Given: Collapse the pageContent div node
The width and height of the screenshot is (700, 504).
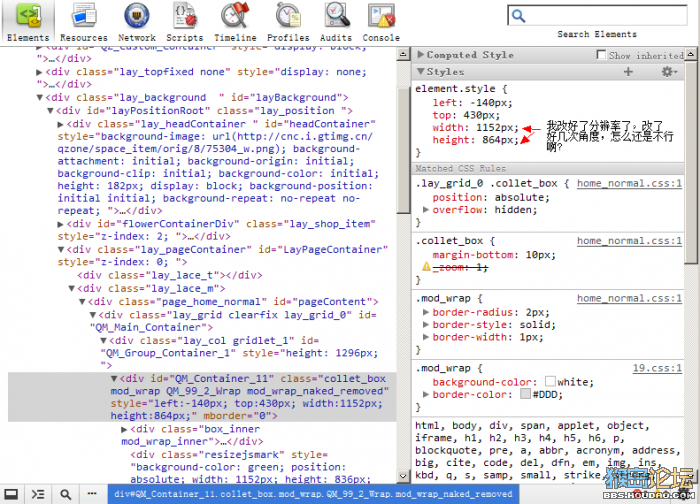Looking at the screenshot, I should tap(82, 302).
